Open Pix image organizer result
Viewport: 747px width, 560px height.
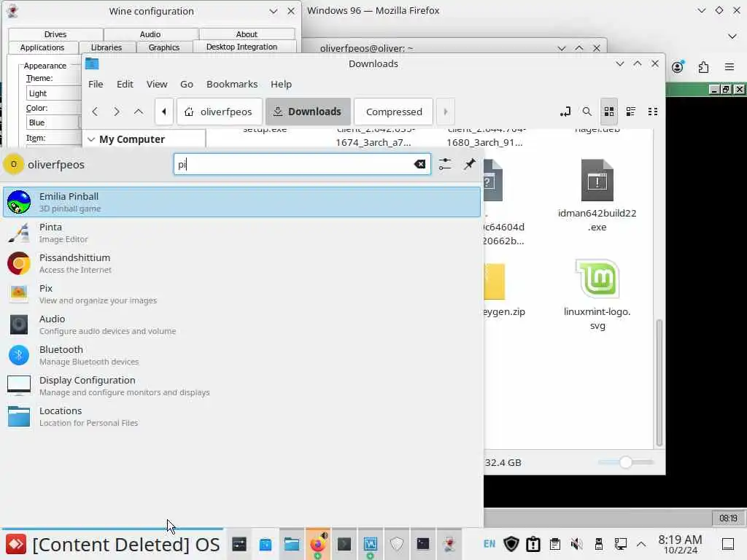[x=241, y=294]
